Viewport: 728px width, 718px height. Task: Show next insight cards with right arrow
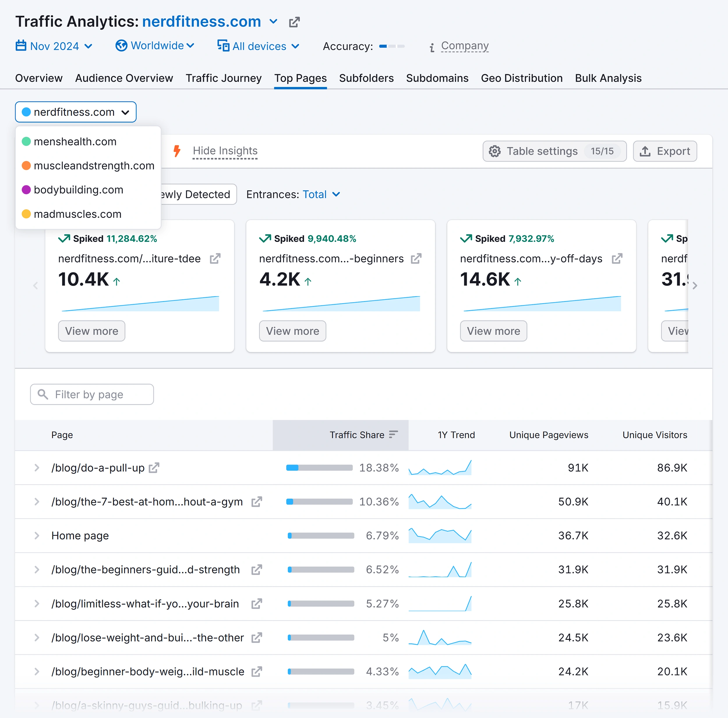(695, 286)
